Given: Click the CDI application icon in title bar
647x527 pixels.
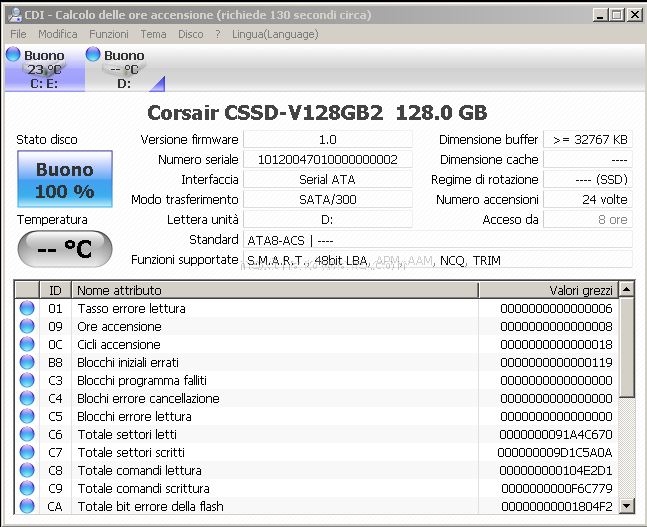Looking at the screenshot, I should (x=15, y=15).
